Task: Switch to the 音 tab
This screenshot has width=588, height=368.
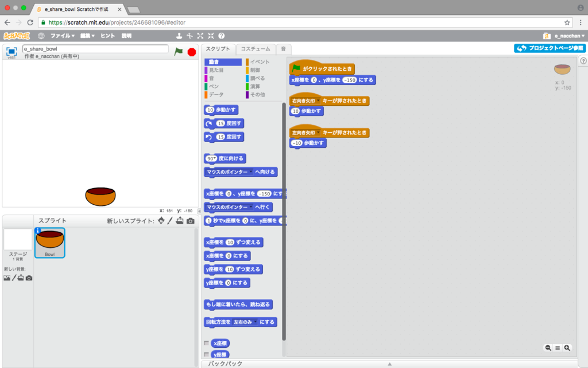Action: pyautogui.click(x=284, y=49)
